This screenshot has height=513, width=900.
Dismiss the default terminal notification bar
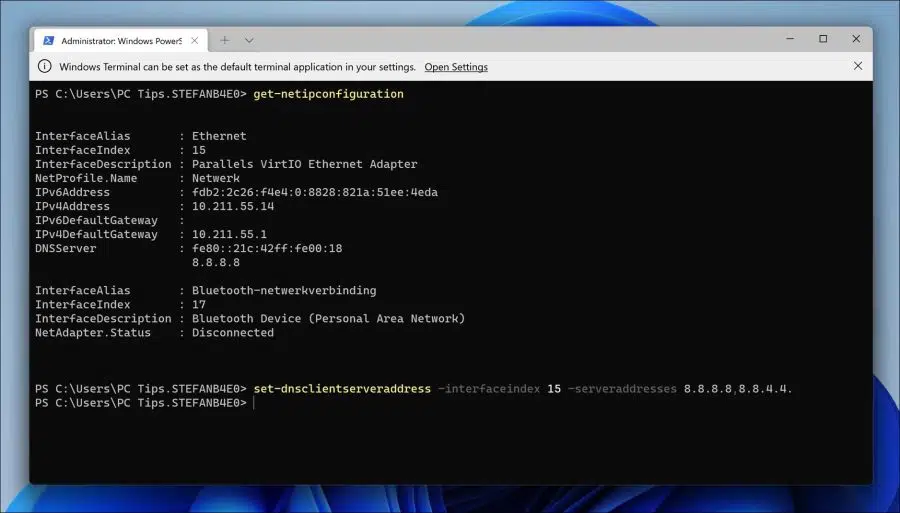tap(858, 66)
